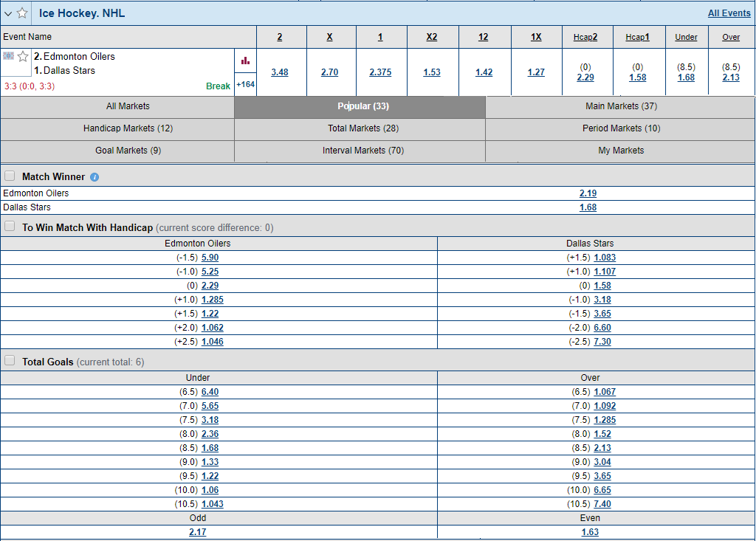Screen dimensions: 756x541
Task: Select the Break status indicator
Action: (x=218, y=86)
